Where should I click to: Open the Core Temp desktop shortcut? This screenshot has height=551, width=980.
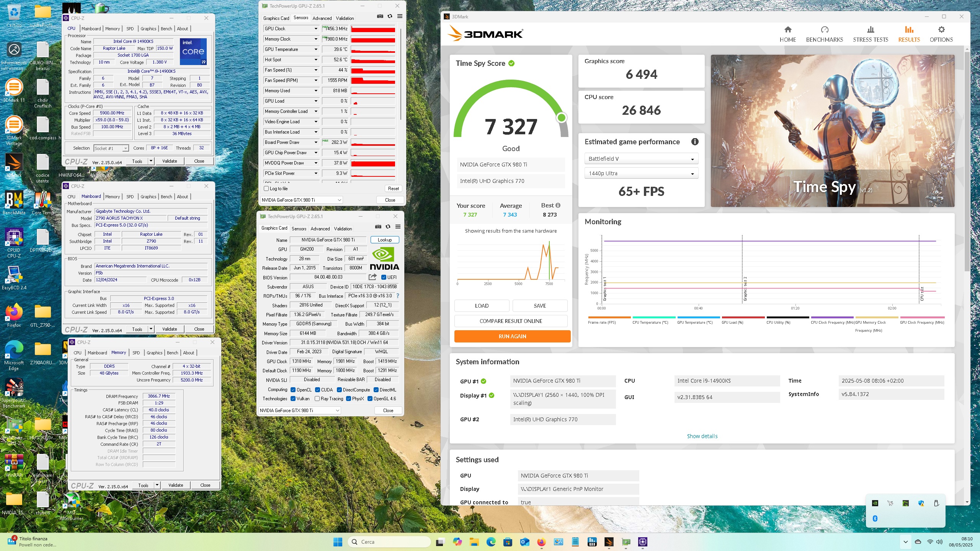click(42, 203)
